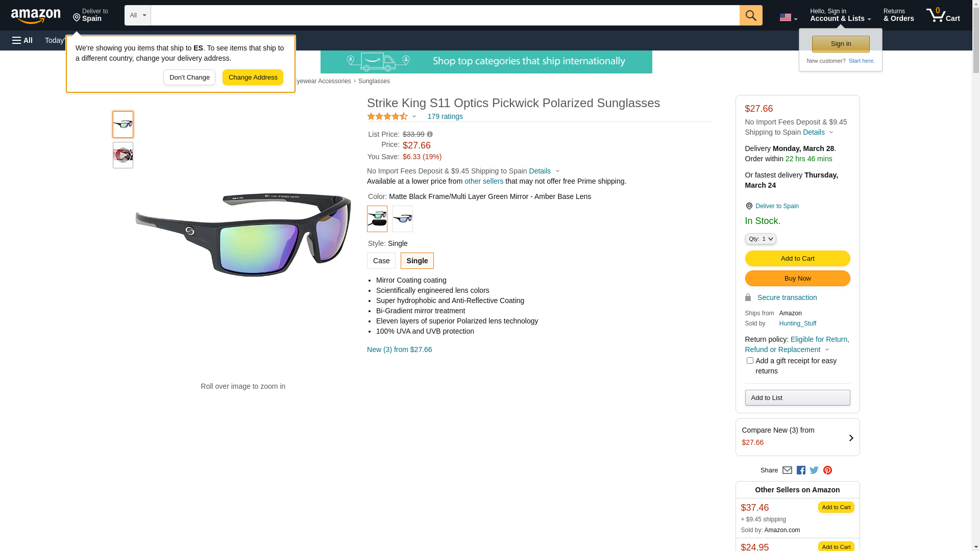Open the All hamburger menu
Image resolution: width=980 pixels, height=551 pixels.
(22, 40)
